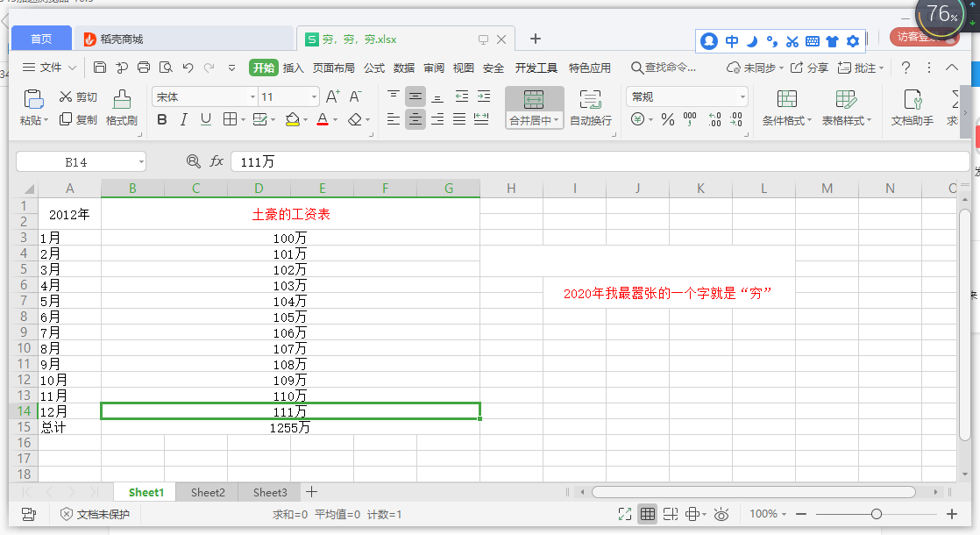Screen dimensions: 980x535
Task: Apply percent style format
Action: [667, 119]
